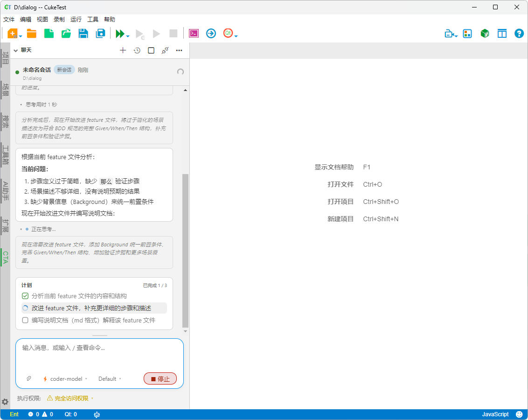This screenshot has height=420, width=528.
Task: Open the coder-model selector dropdown
Action: [x=65, y=378]
